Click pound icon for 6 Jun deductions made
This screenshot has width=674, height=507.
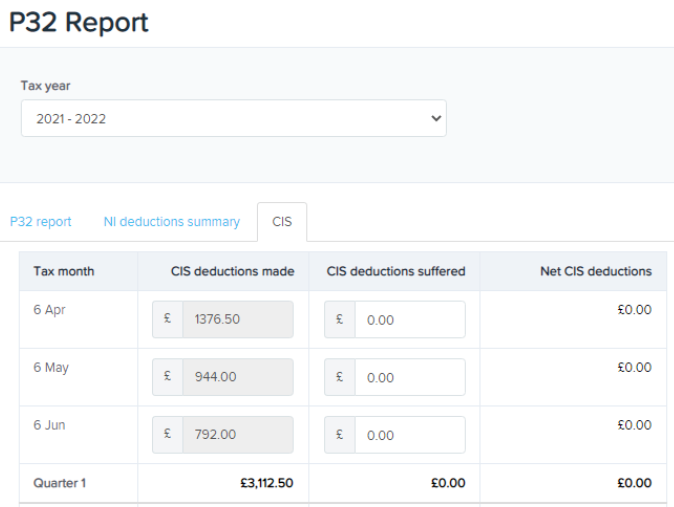[x=168, y=435]
